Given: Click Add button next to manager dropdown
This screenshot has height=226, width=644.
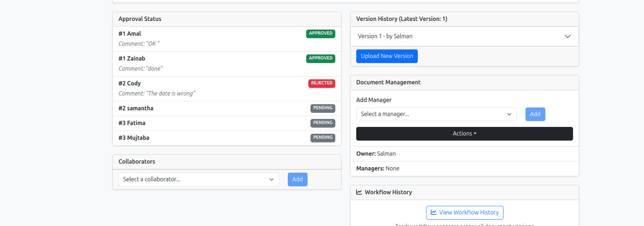Looking at the screenshot, I should pyautogui.click(x=535, y=114).
